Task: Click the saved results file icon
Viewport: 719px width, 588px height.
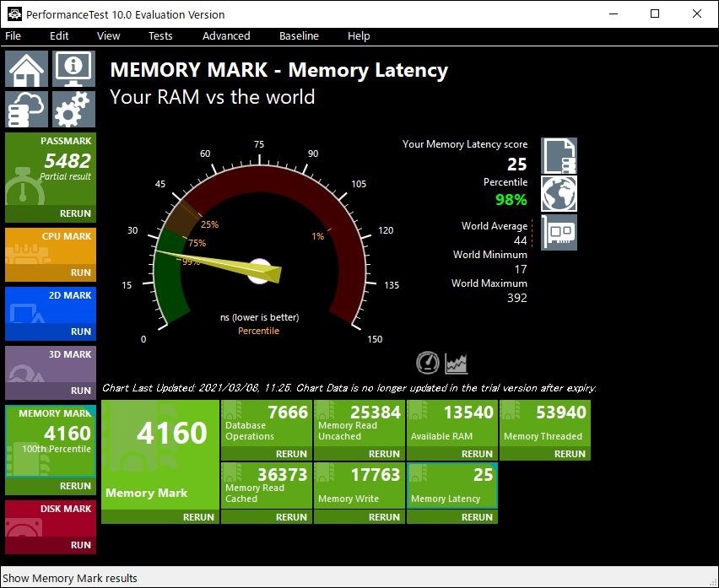Action: point(559,156)
